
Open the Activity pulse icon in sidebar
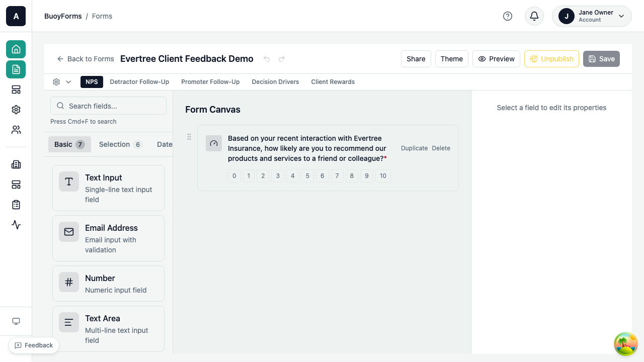click(16, 225)
